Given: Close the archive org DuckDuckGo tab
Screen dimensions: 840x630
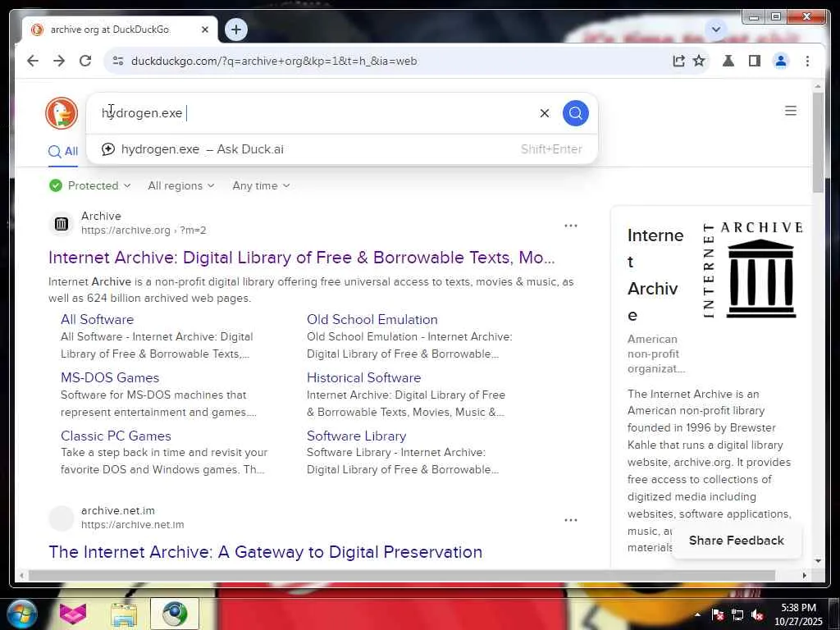Looking at the screenshot, I should pos(204,30).
